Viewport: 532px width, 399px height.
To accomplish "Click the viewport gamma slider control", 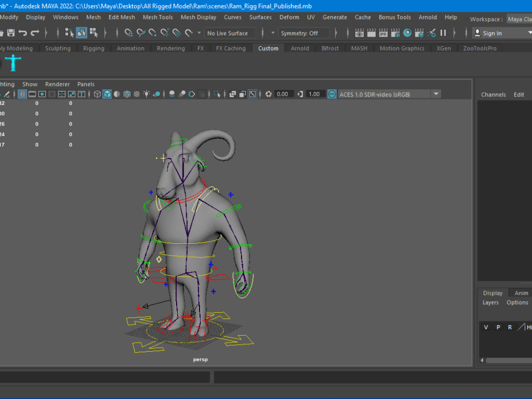I will click(x=301, y=94).
